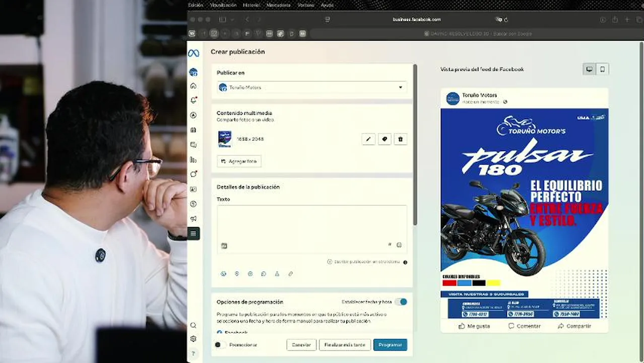Open the Visualización menu
This screenshot has width=644, height=363.
[x=223, y=5]
